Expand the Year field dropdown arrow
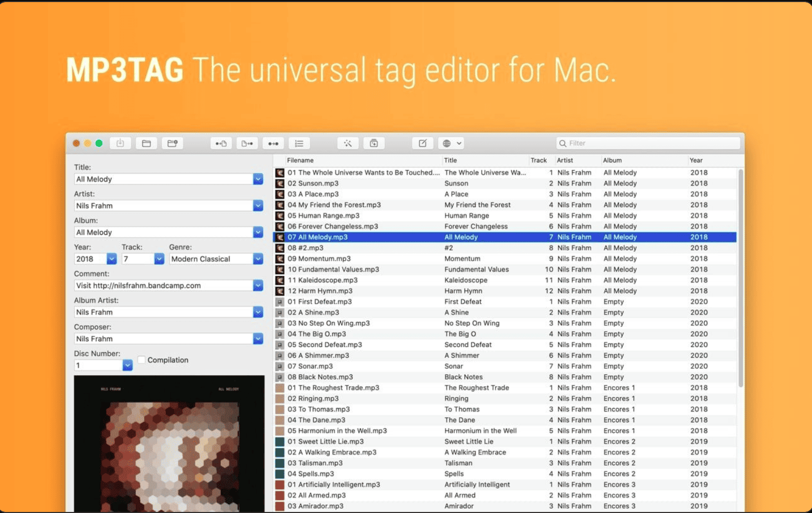This screenshot has height=513, width=812. 112,259
